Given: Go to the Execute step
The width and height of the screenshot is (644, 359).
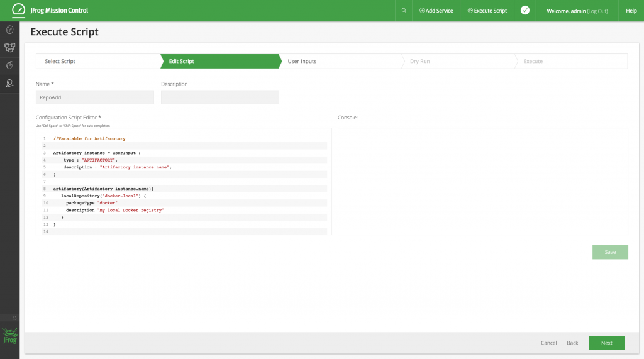Looking at the screenshot, I should [572, 61].
